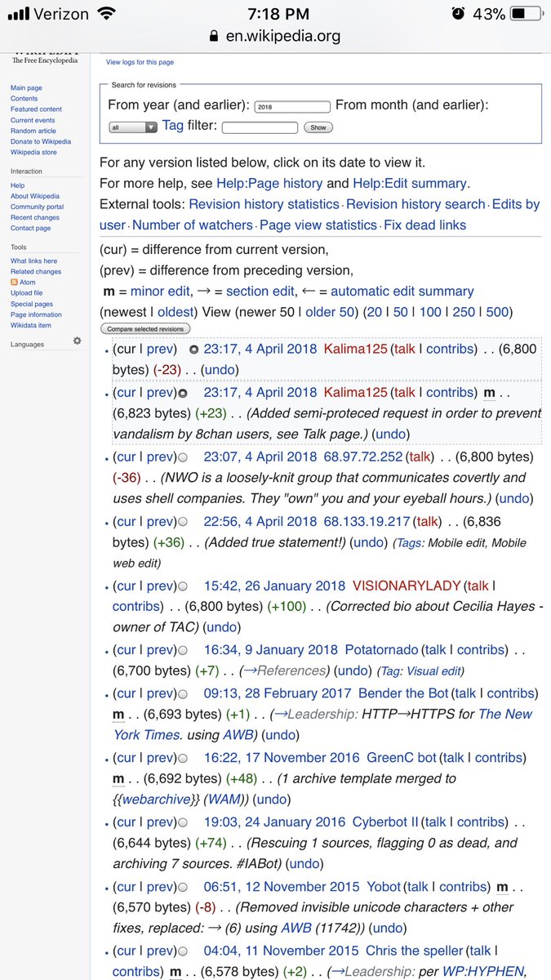Viewport: 551px width, 980px height.
Task: Click View logs for this page
Action: point(140,62)
